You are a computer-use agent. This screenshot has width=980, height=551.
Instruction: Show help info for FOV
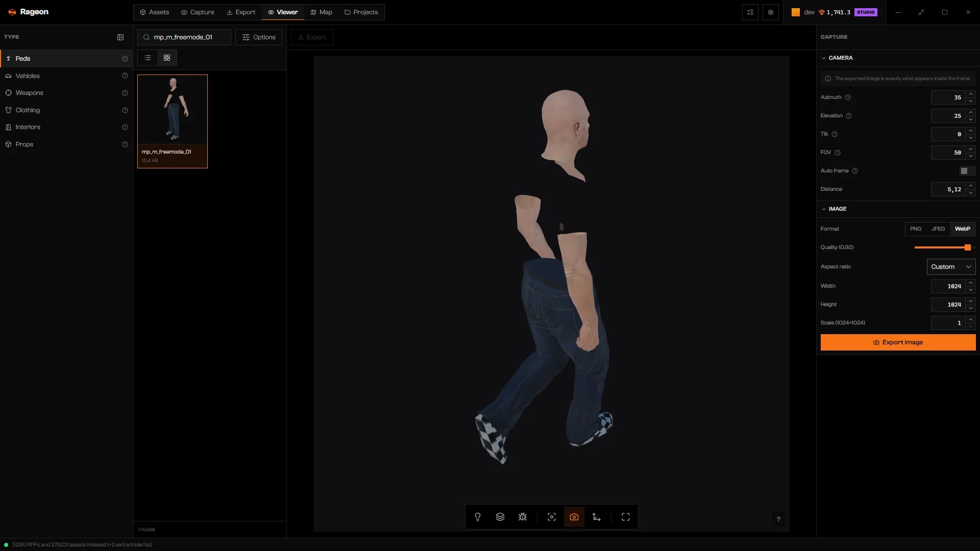click(x=838, y=153)
